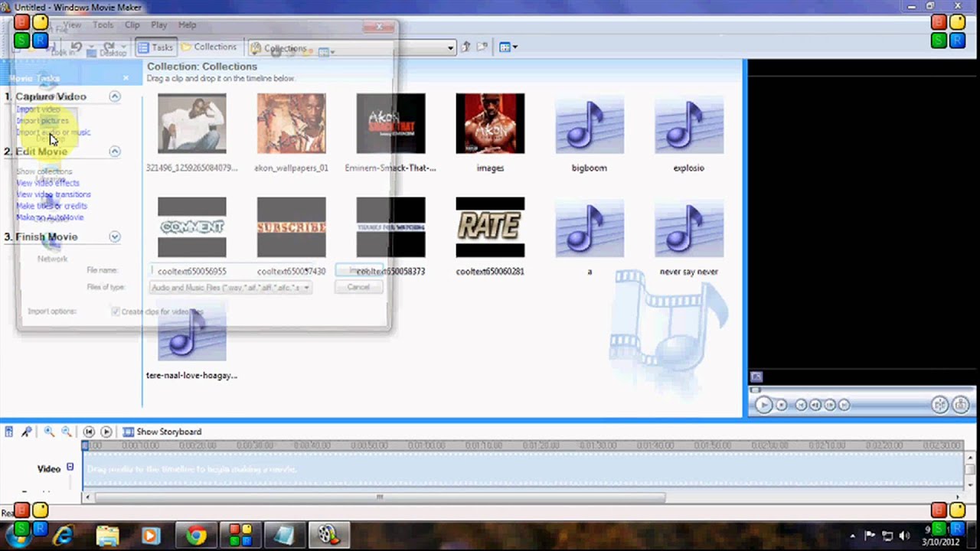Screen dimensions: 980x551
Task: Click the volume icon in system tray
Action: (906, 536)
